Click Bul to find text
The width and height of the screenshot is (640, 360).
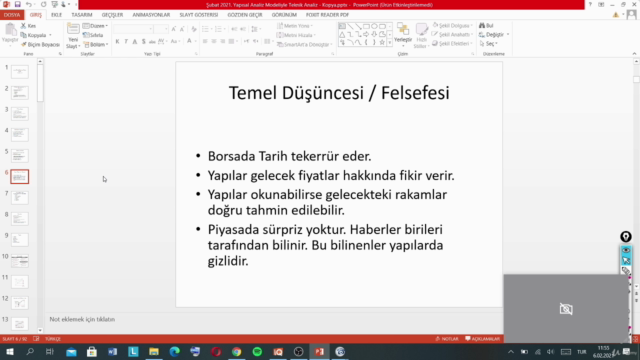click(486, 25)
